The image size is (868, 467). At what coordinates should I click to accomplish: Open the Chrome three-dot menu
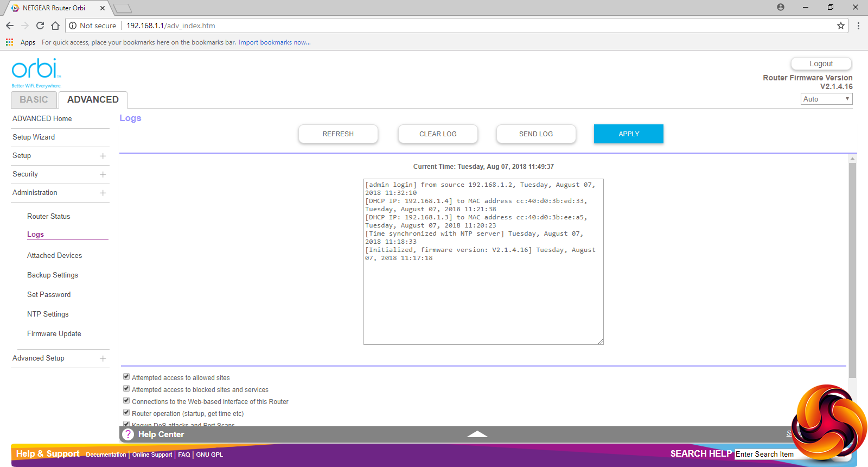coord(858,26)
